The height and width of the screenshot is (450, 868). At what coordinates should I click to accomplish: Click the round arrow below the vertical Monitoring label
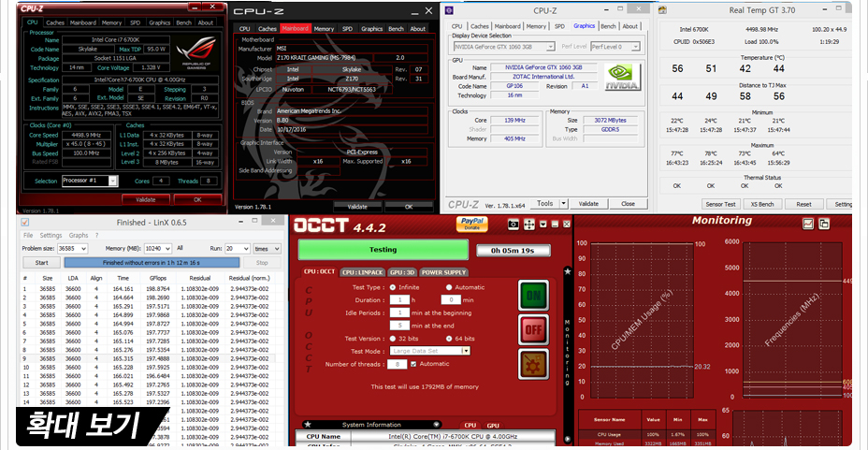(568, 439)
